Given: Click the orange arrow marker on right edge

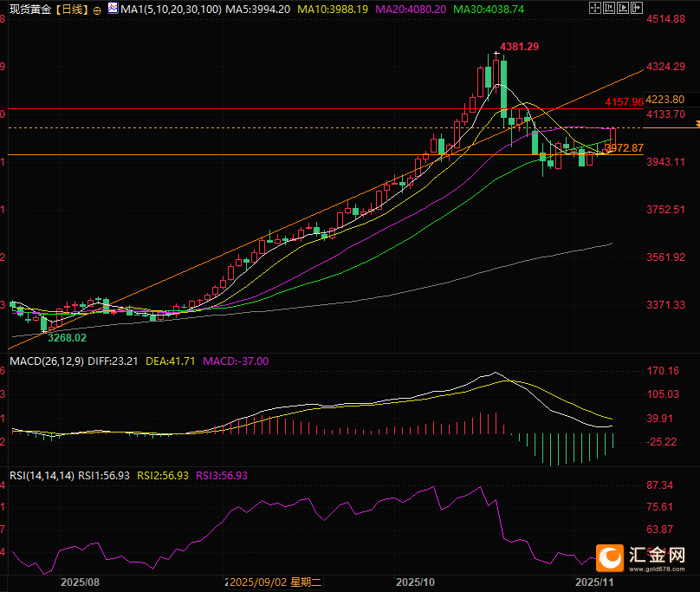Looking at the screenshot, I should pyautogui.click(x=697, y=123).
